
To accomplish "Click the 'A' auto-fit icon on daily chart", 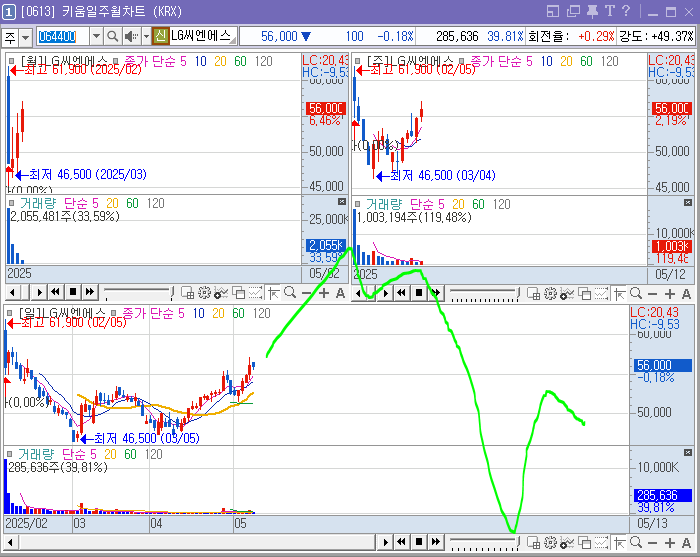I will (687, 543).
